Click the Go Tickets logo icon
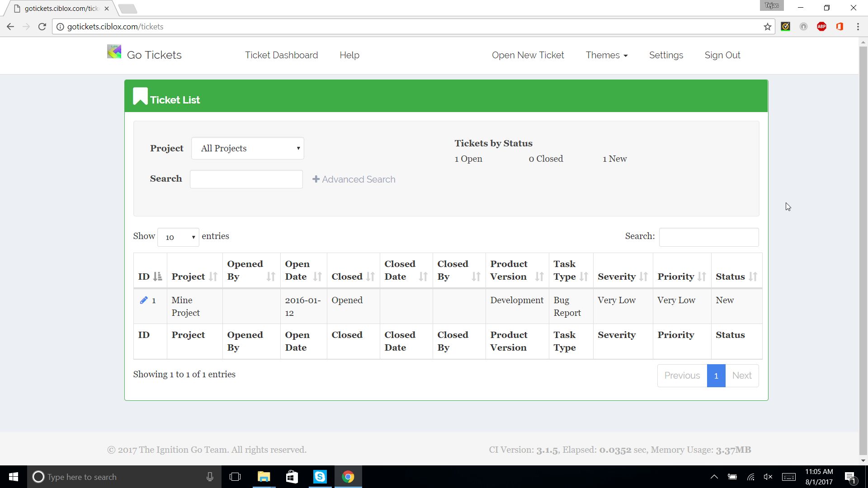The image size is (868, 488). click(x=114, y=52)
